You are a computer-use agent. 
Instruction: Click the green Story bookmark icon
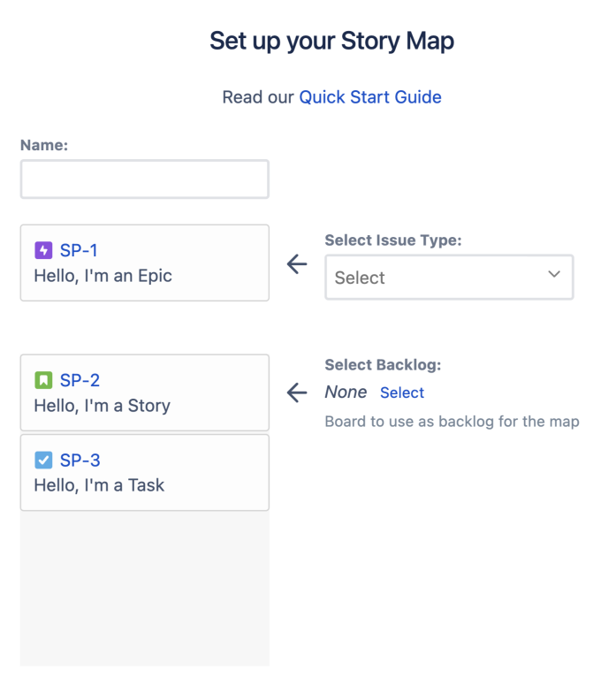pos(43,380)
